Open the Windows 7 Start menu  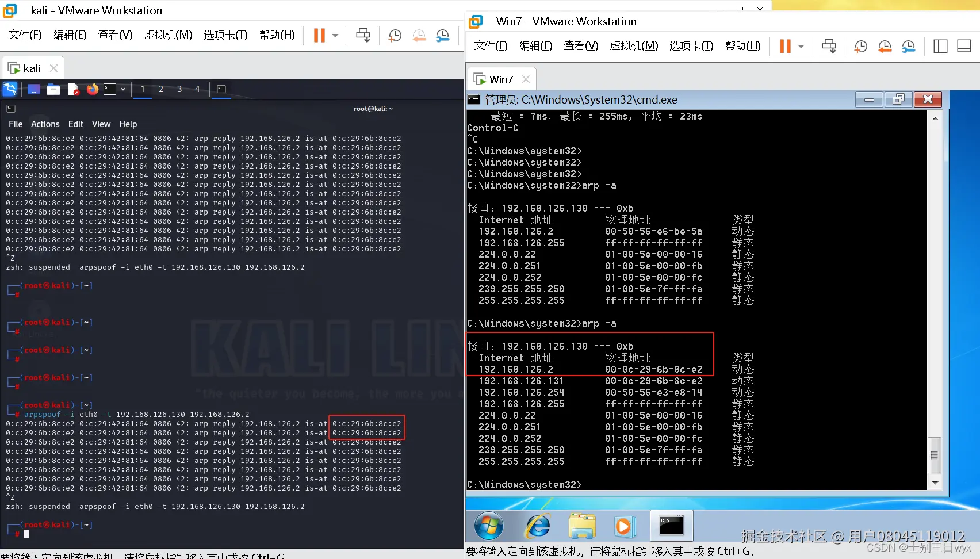[489, 526]
